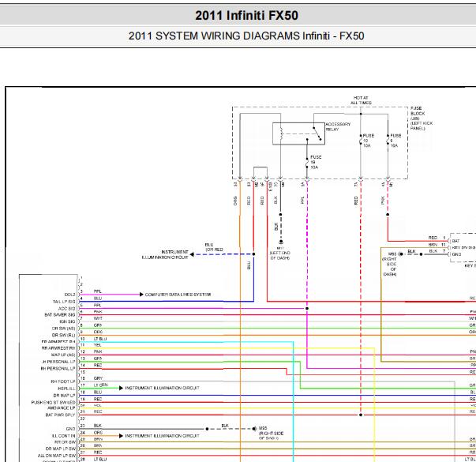
Task: Select the 'WHT' wire color on pin 7
Action: click(98, 318)
